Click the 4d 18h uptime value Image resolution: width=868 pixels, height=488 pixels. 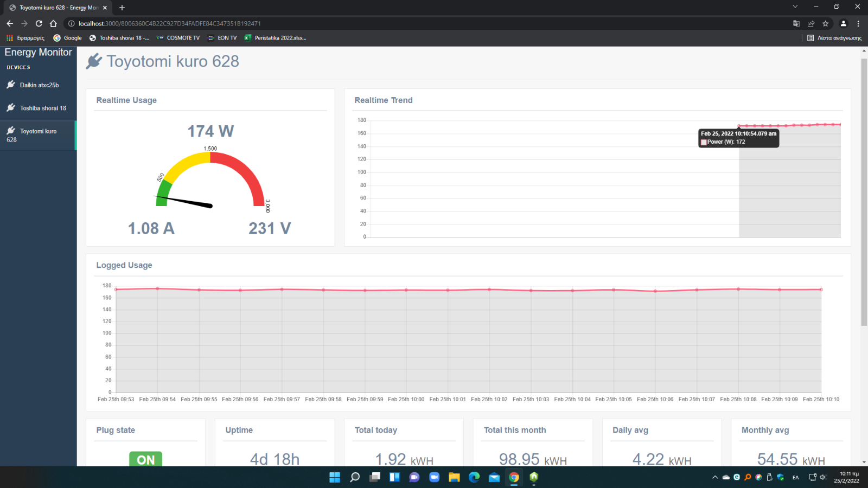tap(275, 459)
